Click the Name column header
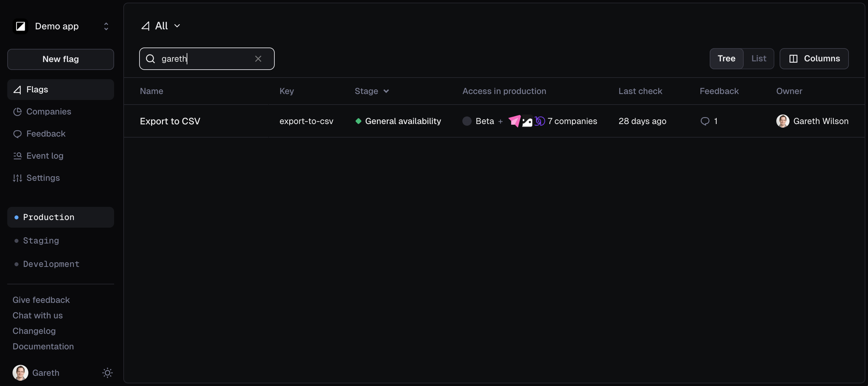This screenshot has height=386, width=868. (x=152, y=91)
